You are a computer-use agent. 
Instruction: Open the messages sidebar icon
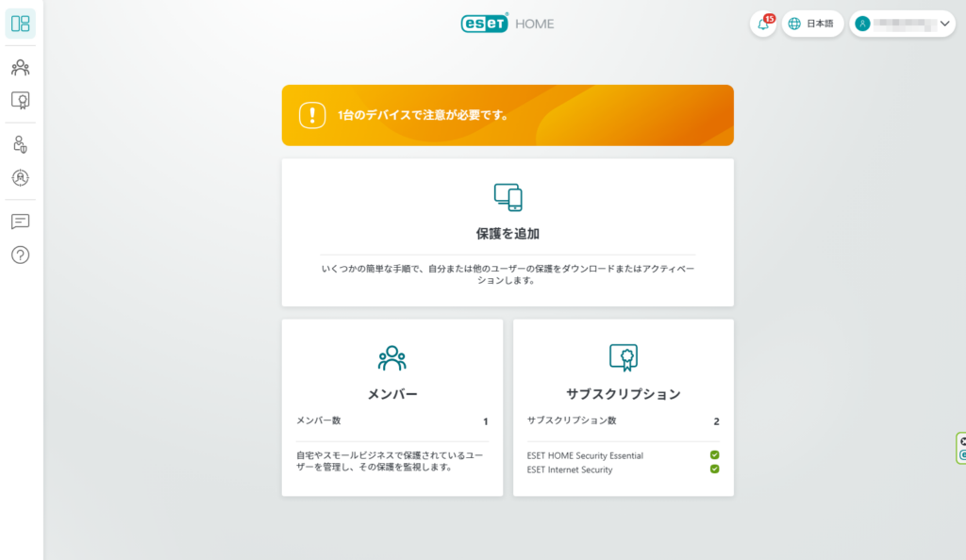(x=21, y=222)
